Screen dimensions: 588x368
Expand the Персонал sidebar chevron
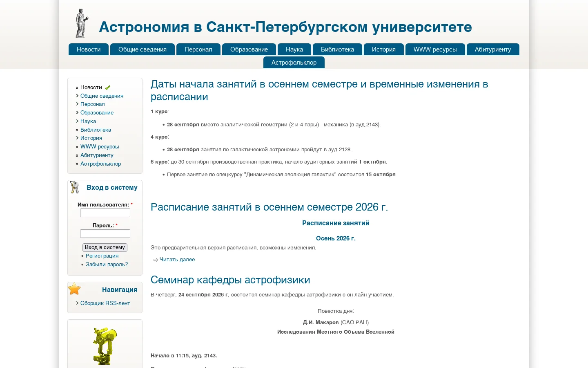[77, 104]
